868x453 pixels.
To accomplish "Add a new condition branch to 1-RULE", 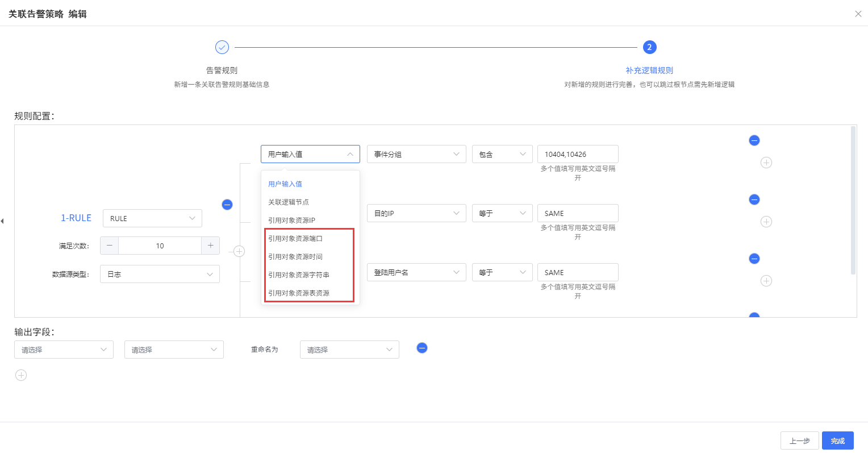I will tap(239, 251).
